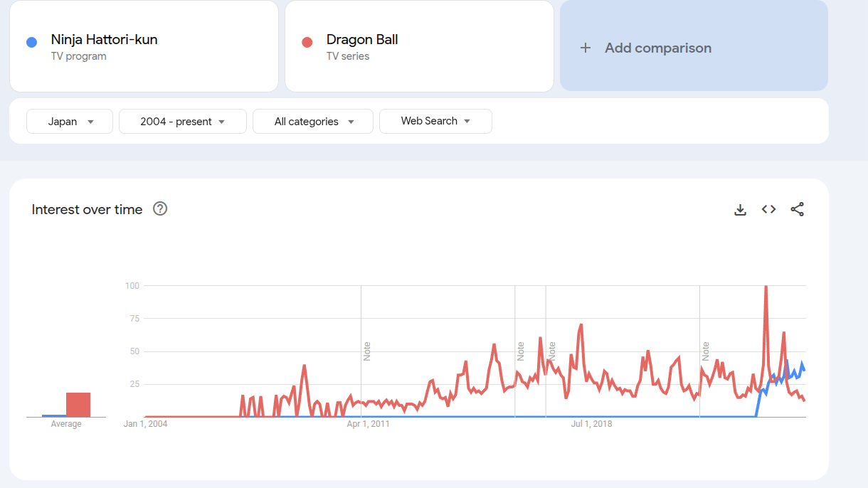
Task: Click the 'Interest over time' heading
Action: (87, 209)
